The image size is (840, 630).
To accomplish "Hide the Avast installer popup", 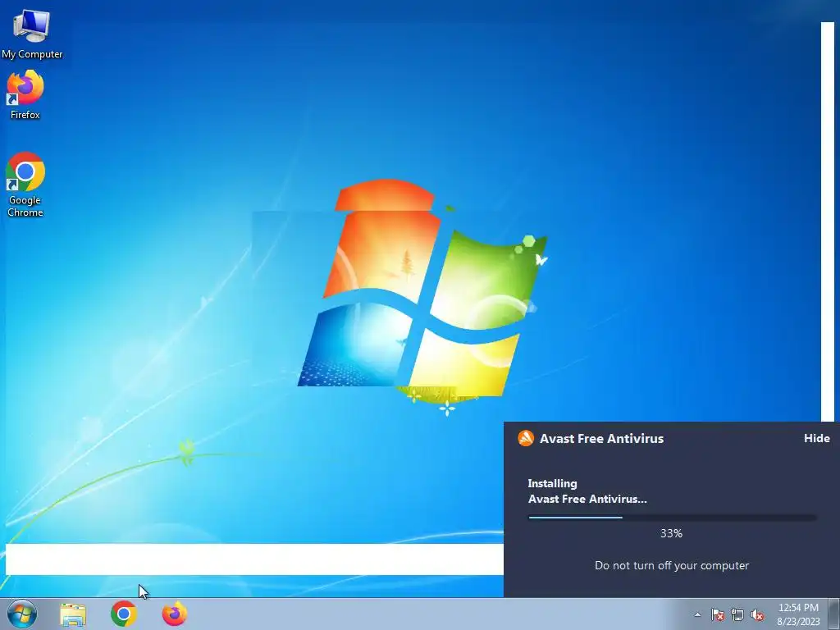I will (x=816, y=438).
